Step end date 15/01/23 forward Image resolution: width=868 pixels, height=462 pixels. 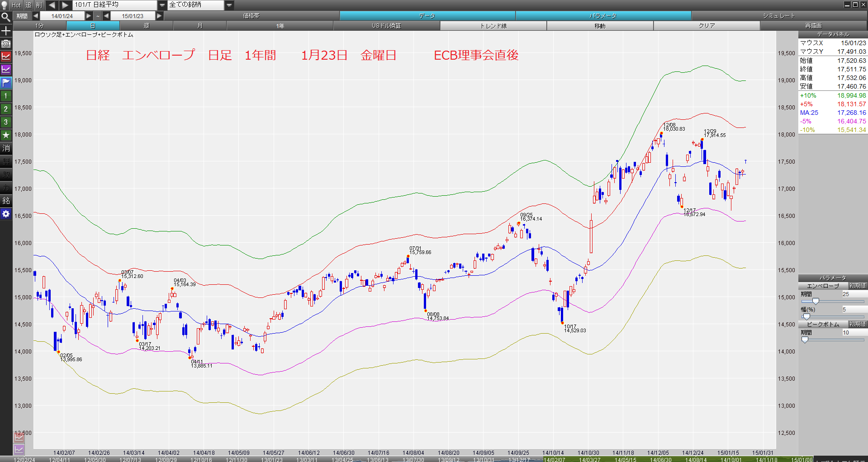coord(159,16)
